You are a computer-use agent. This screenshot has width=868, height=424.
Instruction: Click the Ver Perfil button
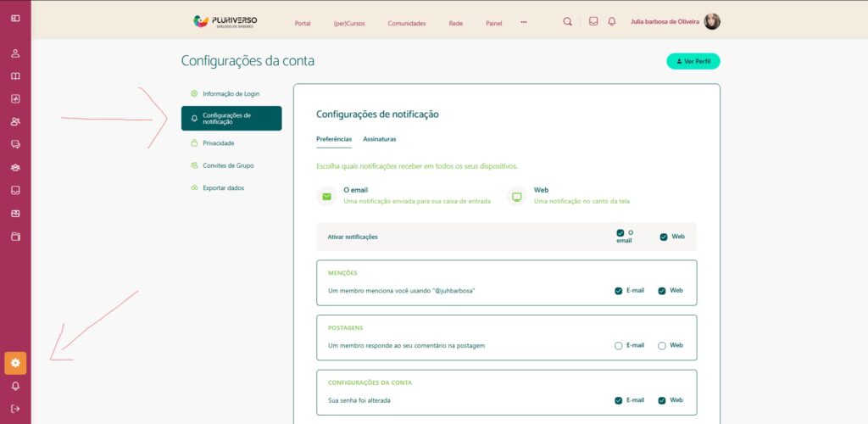(x=693, y=61)
